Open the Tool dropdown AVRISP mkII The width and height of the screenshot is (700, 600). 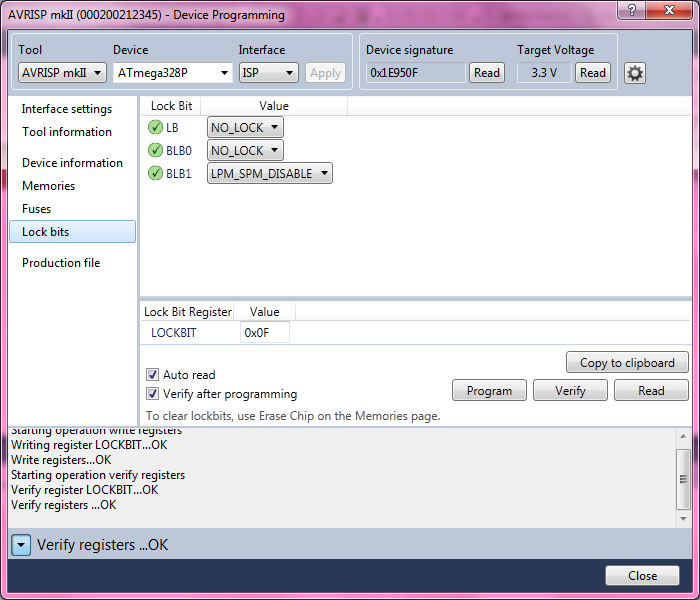pyautogui.click(x=62, y=73)
